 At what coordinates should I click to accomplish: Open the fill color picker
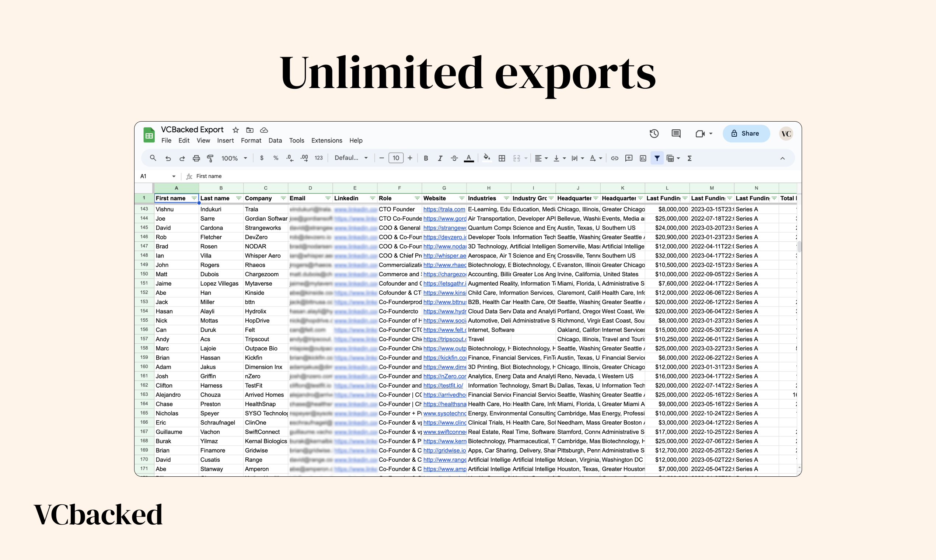pyautogui.click(x=487, y=158)
